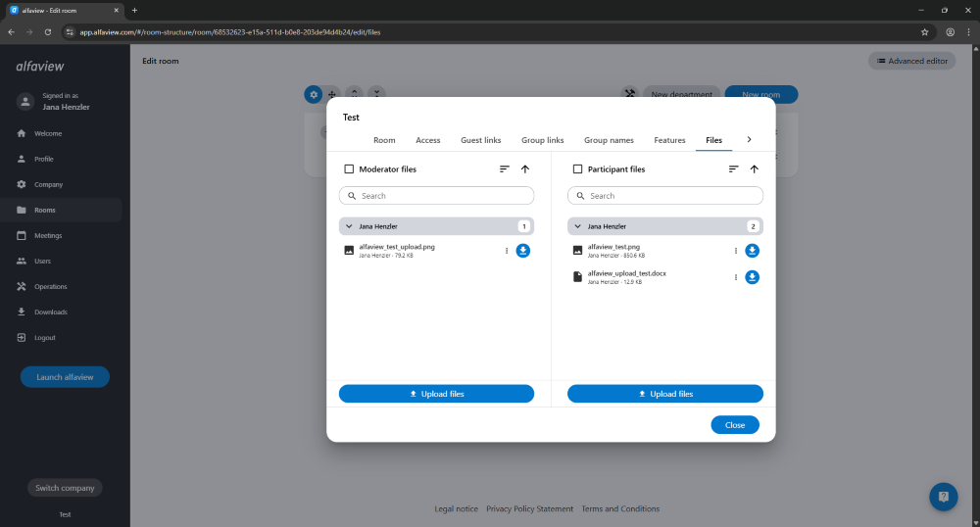Open options menu for alfaview_test.png

(x=736, y=251)
